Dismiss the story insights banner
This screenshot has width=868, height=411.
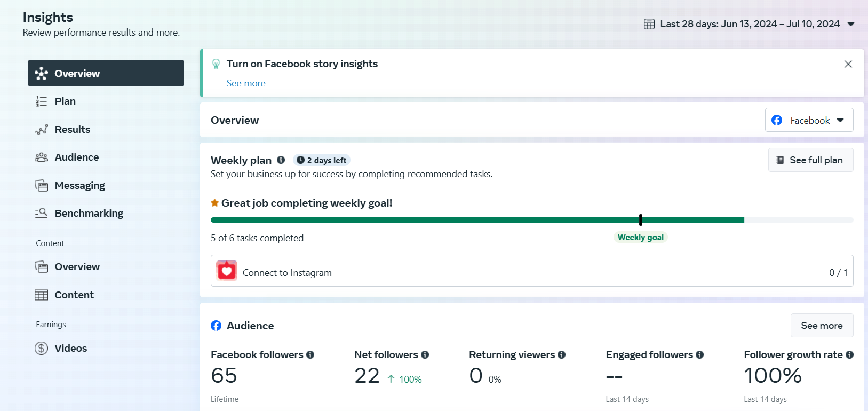point(848,64)
